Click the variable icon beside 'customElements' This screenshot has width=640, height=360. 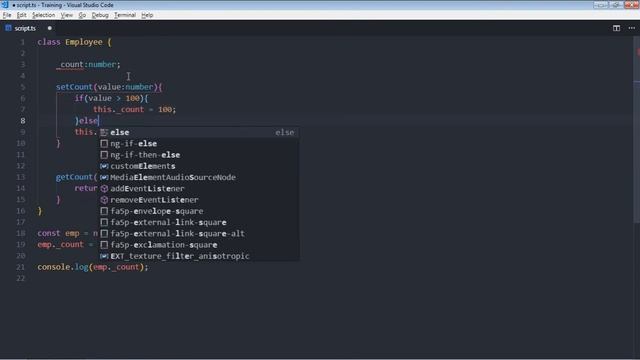coord(104,166)
